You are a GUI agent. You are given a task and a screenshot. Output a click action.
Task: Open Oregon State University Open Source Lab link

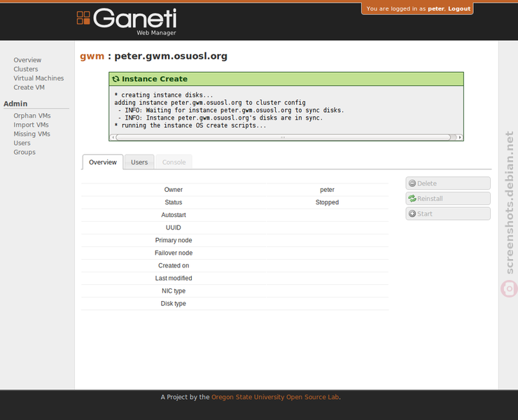click(x=275, y=397)
